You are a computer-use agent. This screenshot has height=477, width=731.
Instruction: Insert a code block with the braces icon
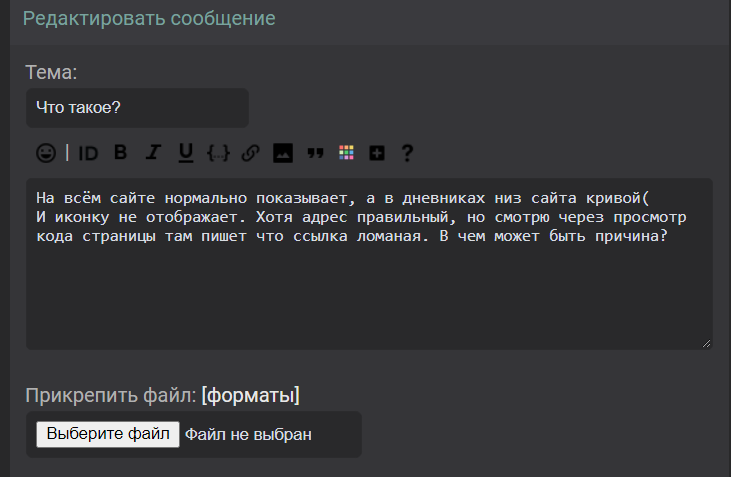218,153
